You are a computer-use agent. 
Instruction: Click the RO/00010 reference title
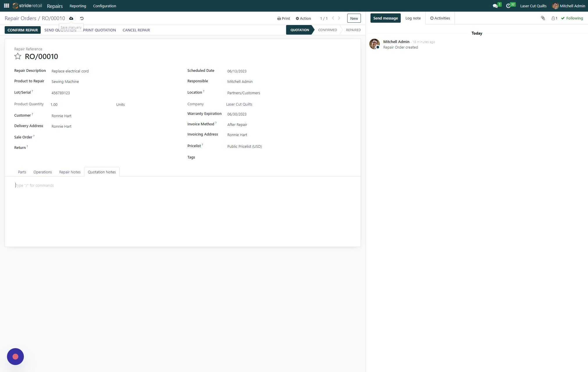tap(41, 56)
